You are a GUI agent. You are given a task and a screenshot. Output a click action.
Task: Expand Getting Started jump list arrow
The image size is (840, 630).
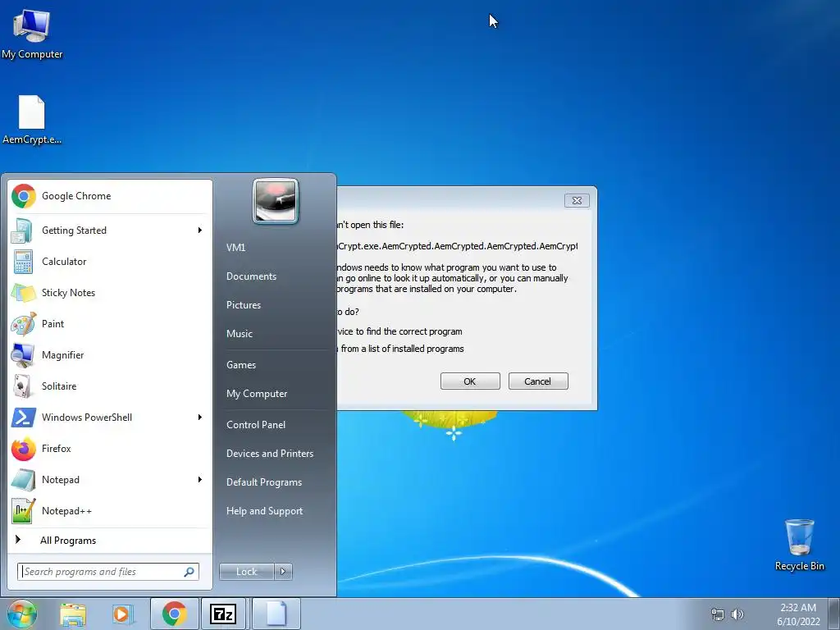200,231
